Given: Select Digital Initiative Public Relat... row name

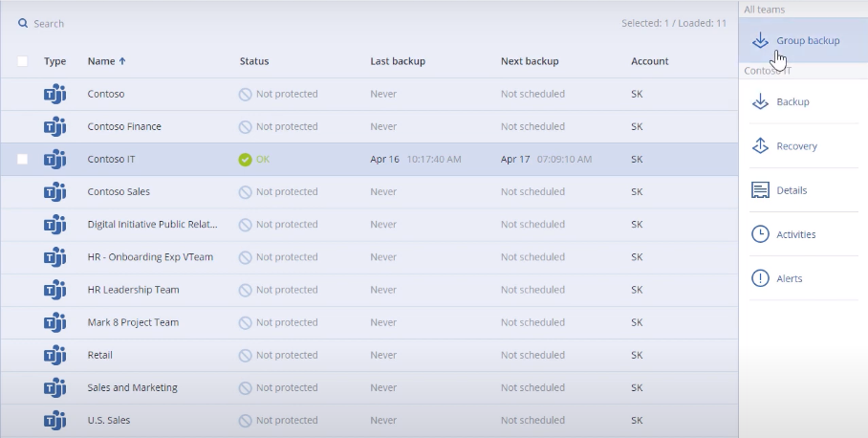Looking at the screenshot, I should point(152,225).
